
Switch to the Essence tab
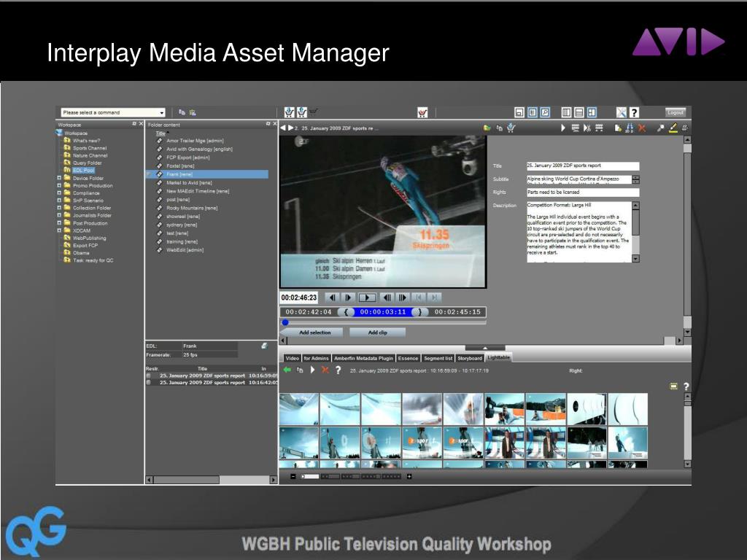(x=408, y=358)
